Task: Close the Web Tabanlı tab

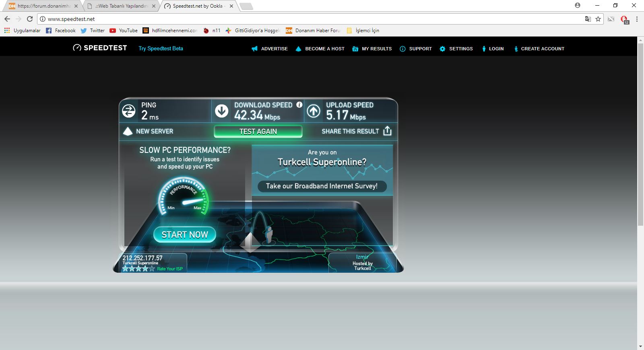Action: (154, 6)
